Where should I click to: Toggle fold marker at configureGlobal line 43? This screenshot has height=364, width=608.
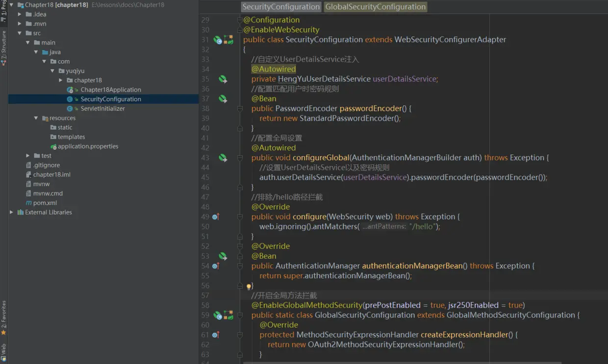[240, 158]
